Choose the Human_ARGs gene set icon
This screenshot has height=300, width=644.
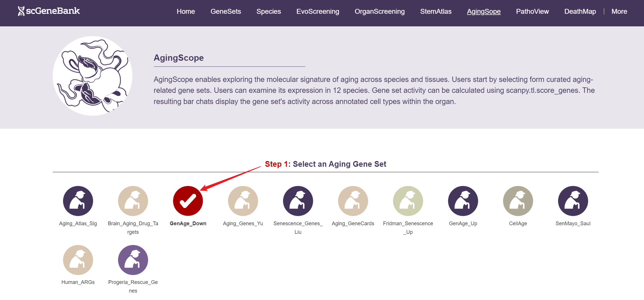pyautogui.click(x=78, y=260)
